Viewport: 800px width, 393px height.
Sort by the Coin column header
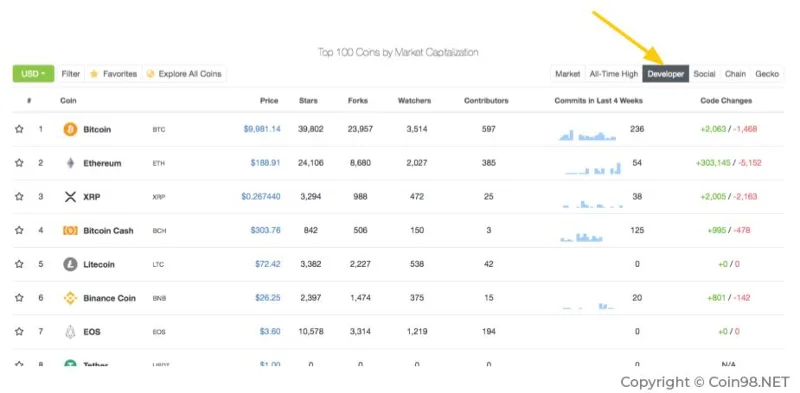(68, 101)
